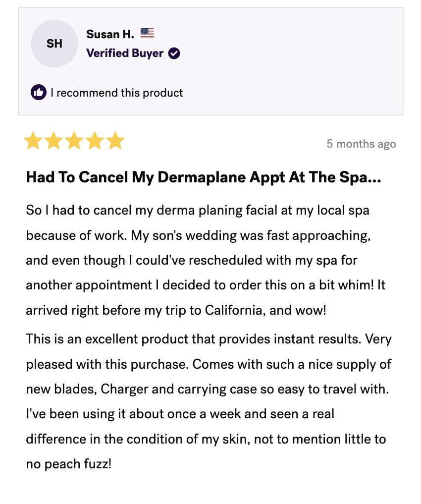The image size is (421, 504).
Task: Click the 'no peach fuzz!' closing line
Action: (x=69, y=464)
